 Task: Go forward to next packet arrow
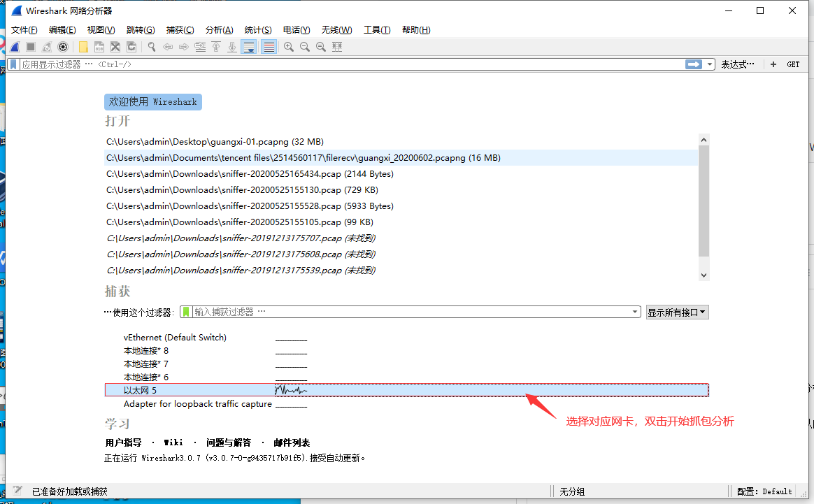184,48
